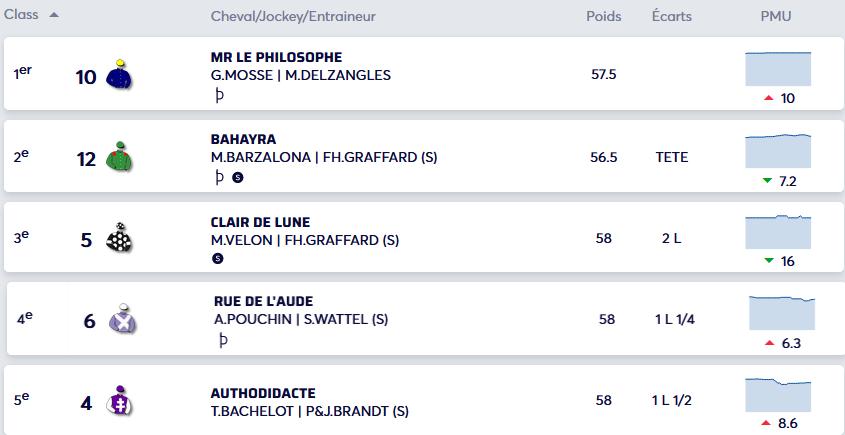Click Mr Le Philosophe's blue jockey silks icon
This screenshot has width=845, height=435.
tap(119, 74)
